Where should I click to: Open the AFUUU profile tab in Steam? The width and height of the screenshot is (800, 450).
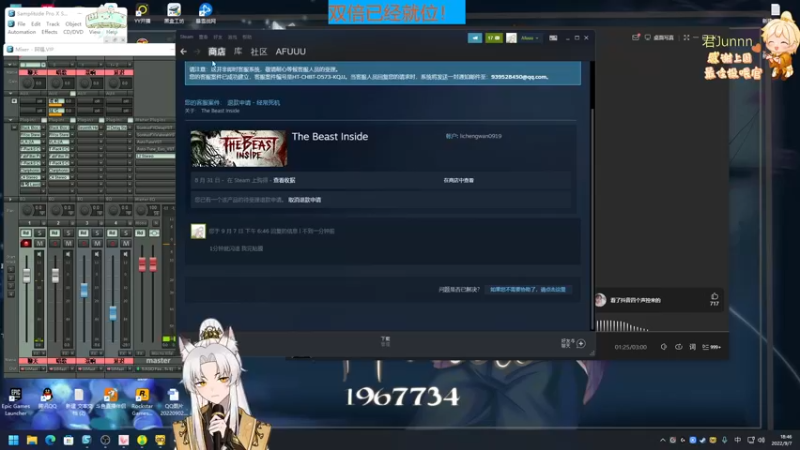[x=290, y=52]
